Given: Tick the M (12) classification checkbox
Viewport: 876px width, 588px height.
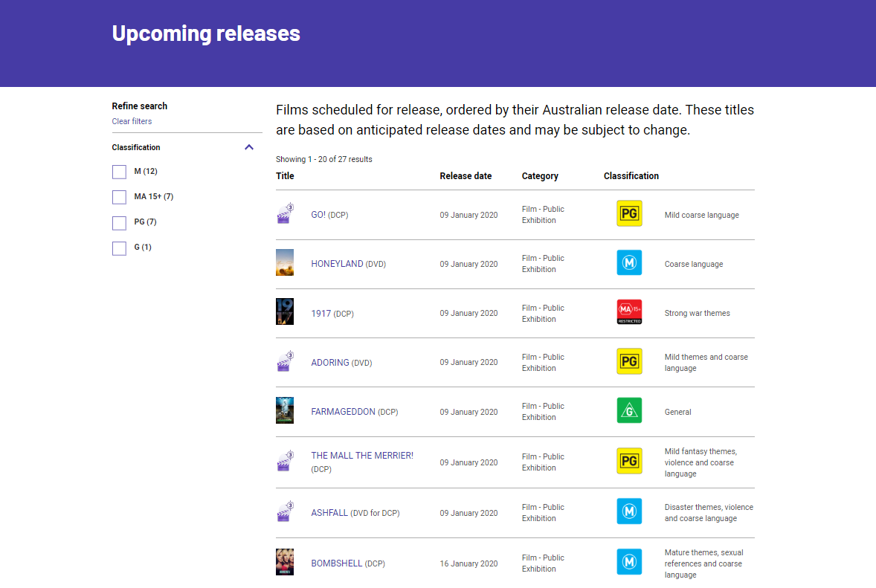Looking at the screenshot, I should point(119,172).
